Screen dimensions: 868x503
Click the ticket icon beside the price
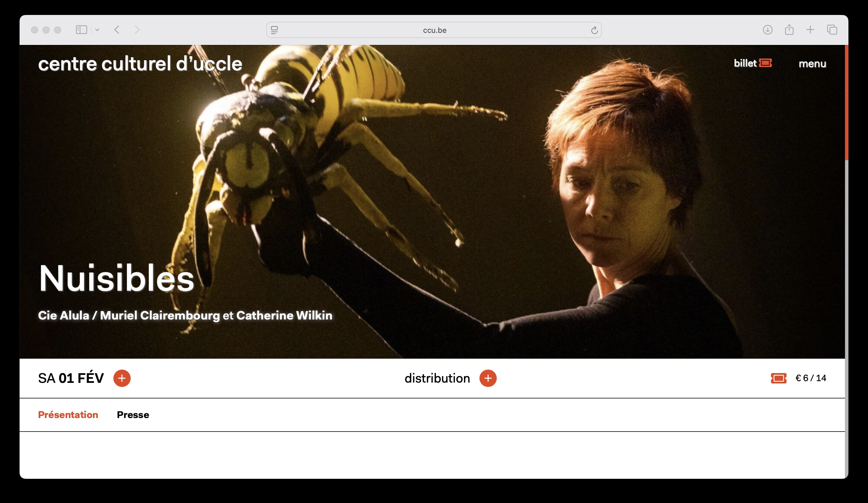pyautogui.click(x=778, y=378)
